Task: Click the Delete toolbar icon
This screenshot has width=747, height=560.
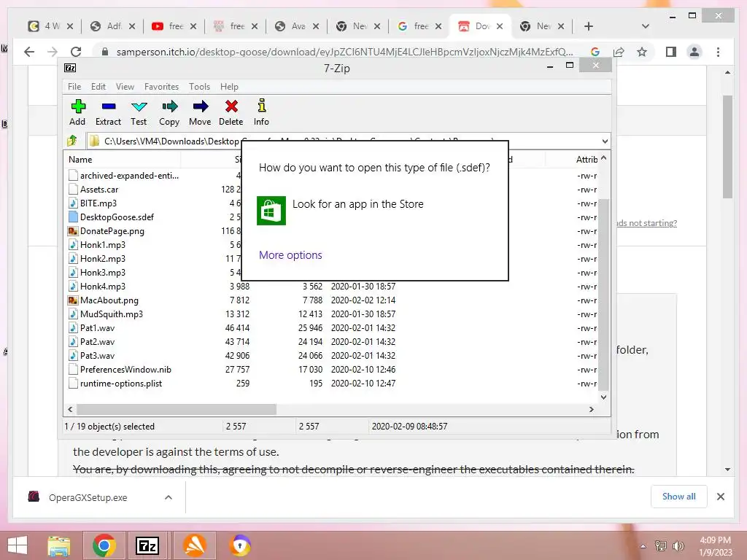Action: [x=231, y=112]
